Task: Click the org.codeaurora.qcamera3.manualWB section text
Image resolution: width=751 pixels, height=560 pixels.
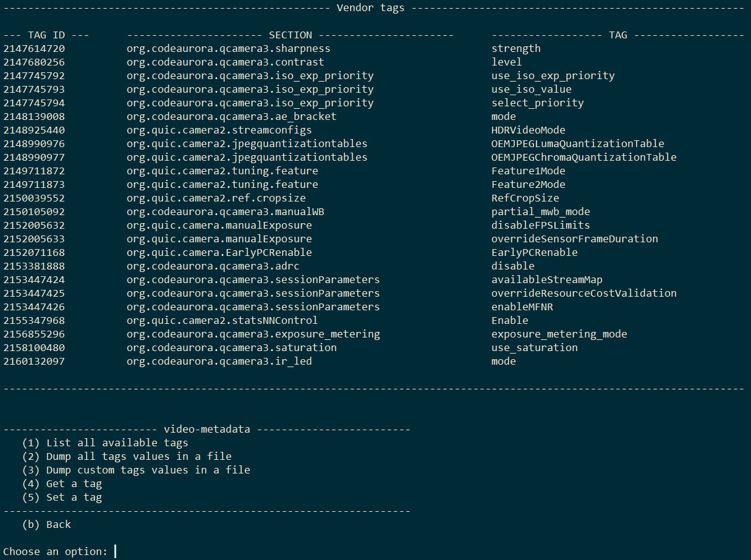Action: (x=226, y=211)
